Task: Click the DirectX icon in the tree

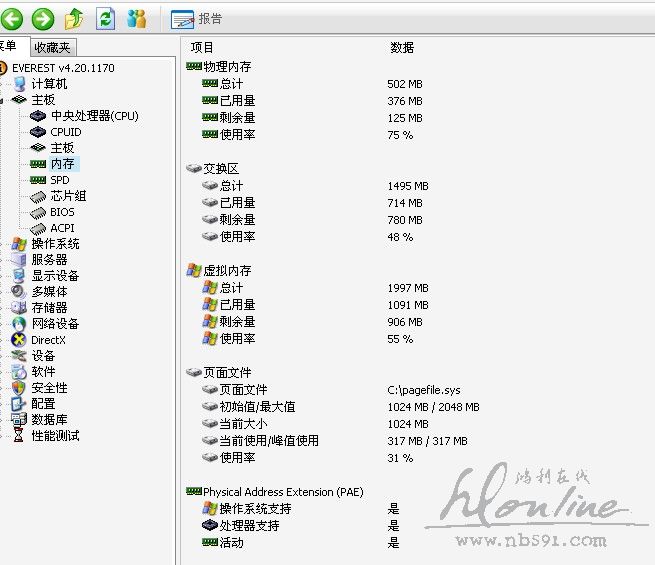Action: pyautogui.click(x=18, y=340)
